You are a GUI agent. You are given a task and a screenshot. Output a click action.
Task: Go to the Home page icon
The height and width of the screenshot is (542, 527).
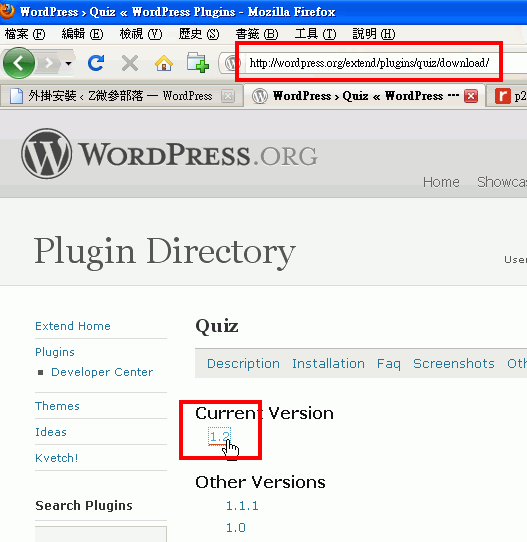[164, 63]
